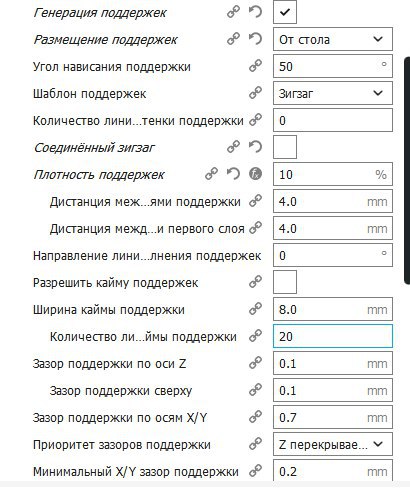The width and height of the screenshot is (410, 488).
Task: Click link icon for Размещение поддержек
Action: tap(233, 39)
